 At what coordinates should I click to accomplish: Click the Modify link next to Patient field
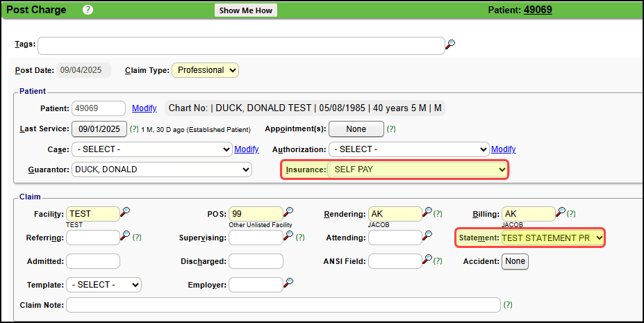(144, 108)
